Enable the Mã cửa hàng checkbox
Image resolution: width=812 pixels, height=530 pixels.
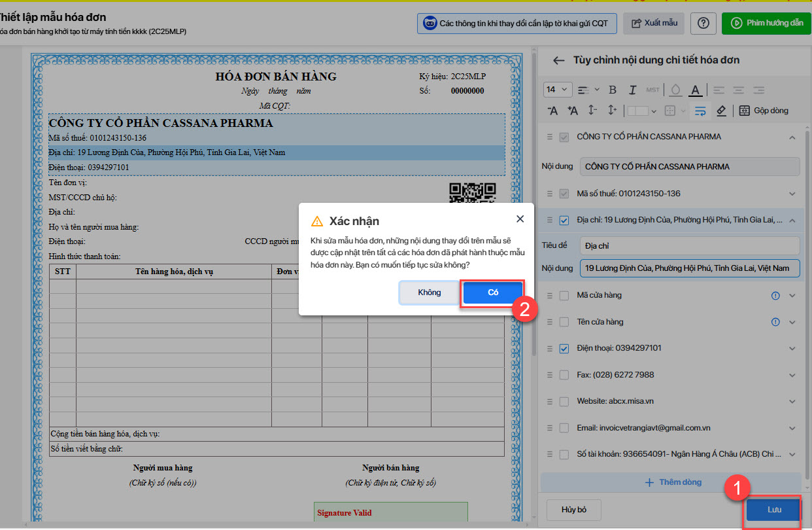pyautogui.click(x=564, y=295)
